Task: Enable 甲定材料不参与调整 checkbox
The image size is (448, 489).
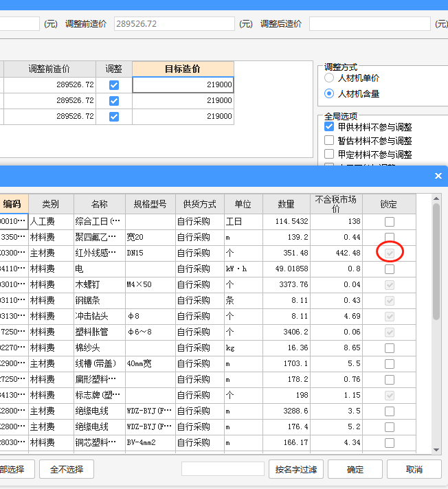Action: pyautogui.click(x=329, y=154)
